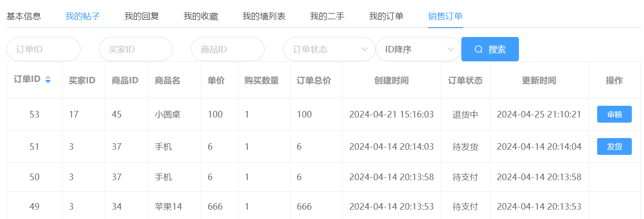644x219 pixels.
Task: Expand the 订单状态 dropdown arrow
Action: (x=364, y=49)
